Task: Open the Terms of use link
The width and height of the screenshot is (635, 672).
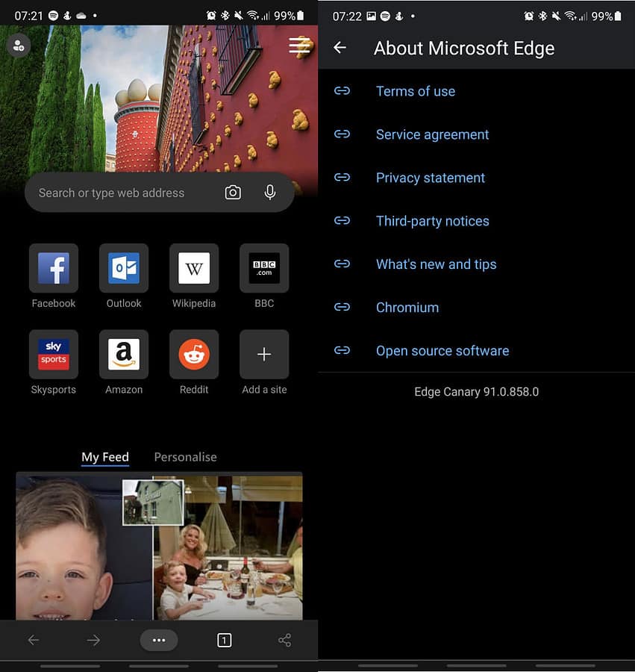Action: click(x=416, y=91)
